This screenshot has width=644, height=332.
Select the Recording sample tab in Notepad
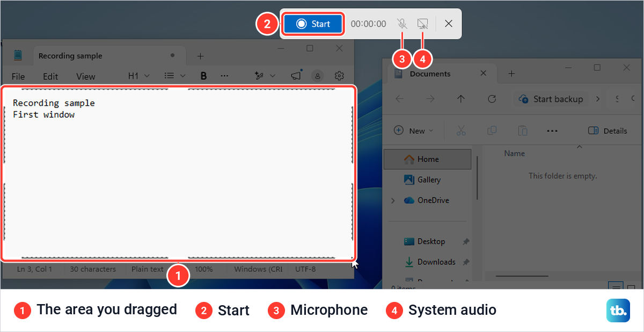point(110,56)
